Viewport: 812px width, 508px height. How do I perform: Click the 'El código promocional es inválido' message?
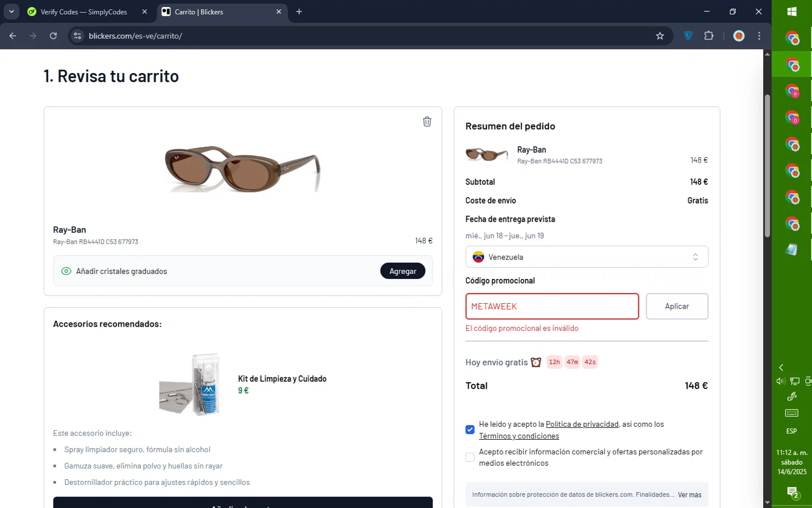(x=522, y=329)
